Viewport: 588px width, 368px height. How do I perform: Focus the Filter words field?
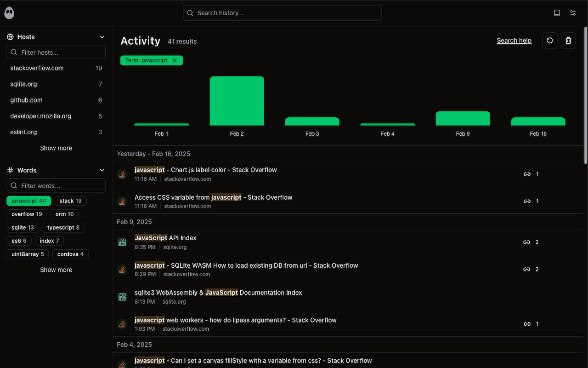(56, 186)
